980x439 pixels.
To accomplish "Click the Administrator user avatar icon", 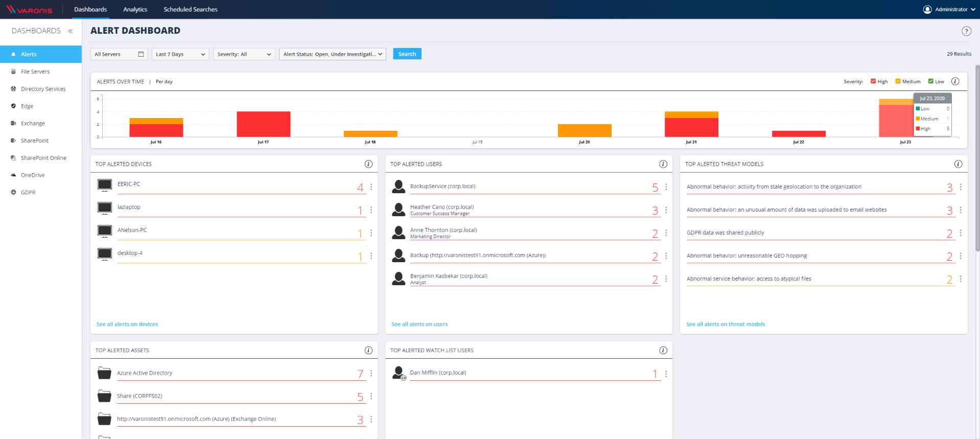I will (x=927, y=9).
